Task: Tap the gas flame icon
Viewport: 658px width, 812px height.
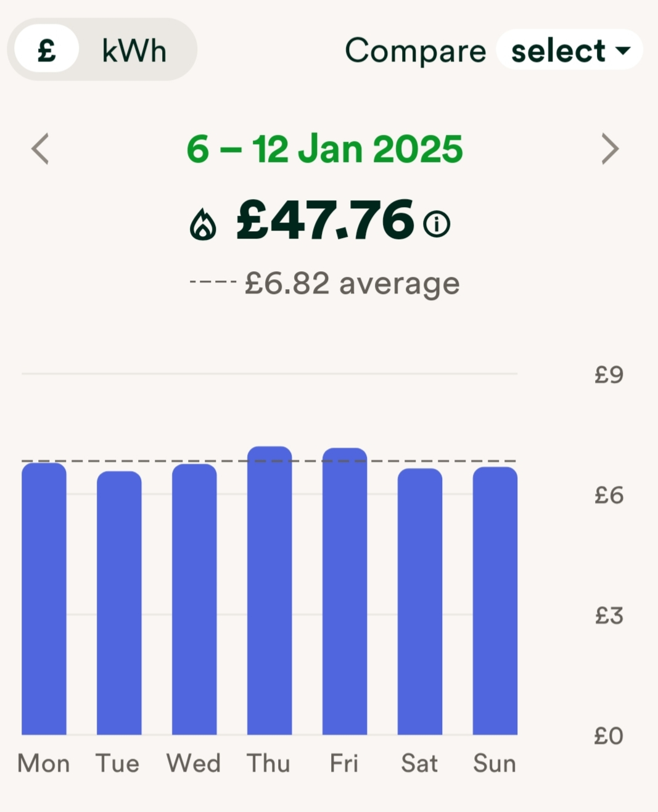Action: 203,224
